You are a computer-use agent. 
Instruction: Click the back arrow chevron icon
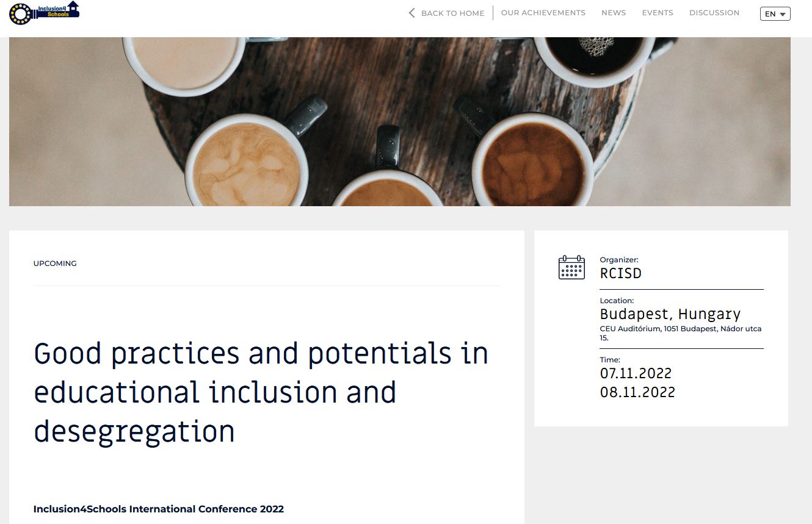411,13
